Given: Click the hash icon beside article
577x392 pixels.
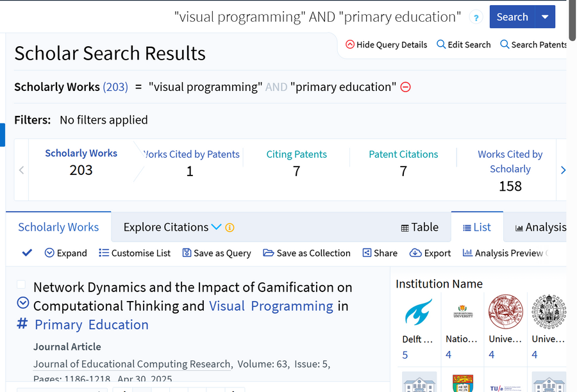Looking at the screenshot, I should [x=22, y=323].
